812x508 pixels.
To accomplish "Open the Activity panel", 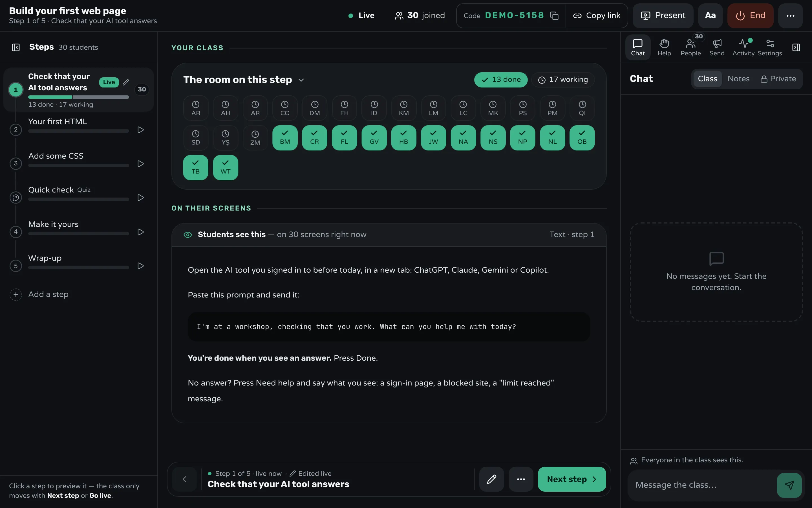I will tap(743, 47).
